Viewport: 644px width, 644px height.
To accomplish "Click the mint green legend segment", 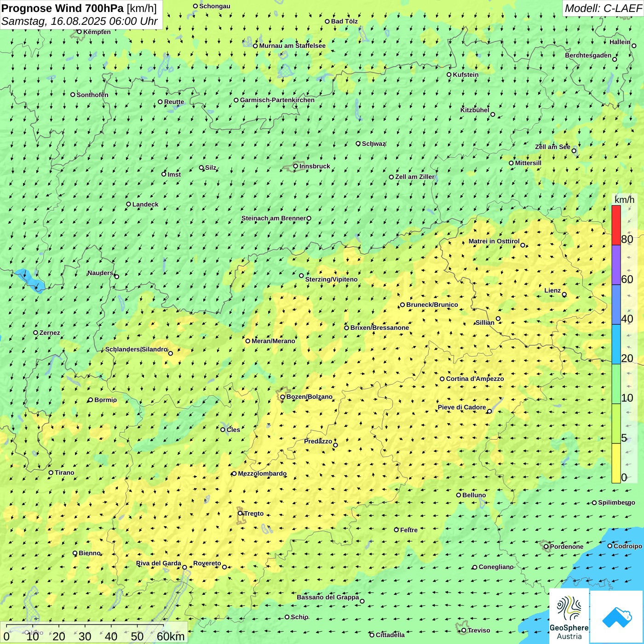I will (x=616, y=384).
